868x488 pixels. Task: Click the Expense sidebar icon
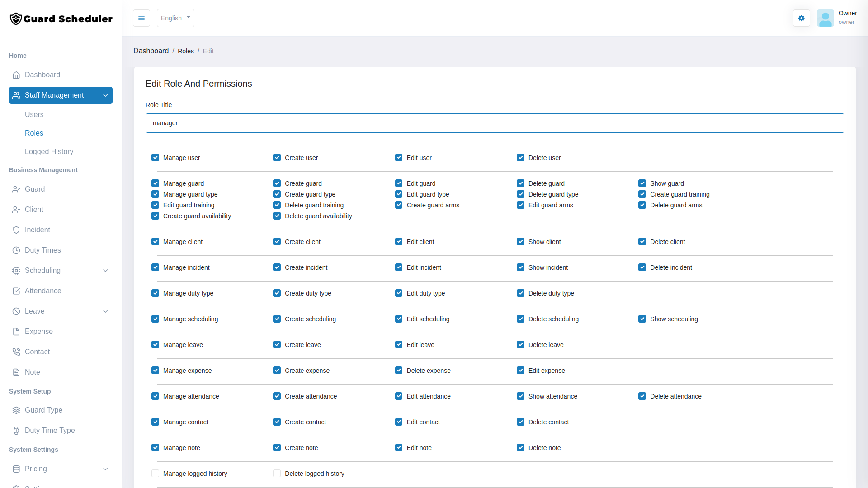[16, 331]
